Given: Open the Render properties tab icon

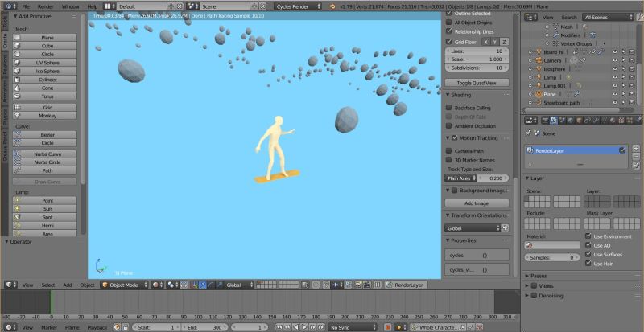Looking at the screenshot, I should [544, 121].
